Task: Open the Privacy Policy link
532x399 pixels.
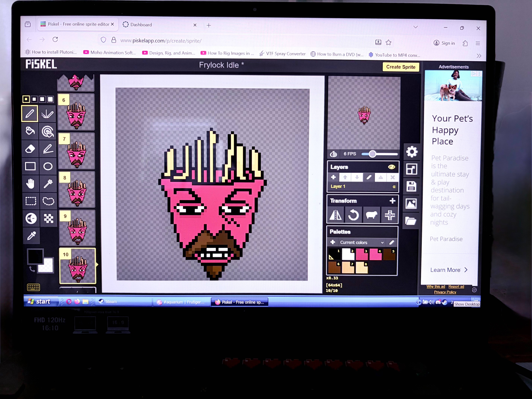Action: [x=445, y=292]
